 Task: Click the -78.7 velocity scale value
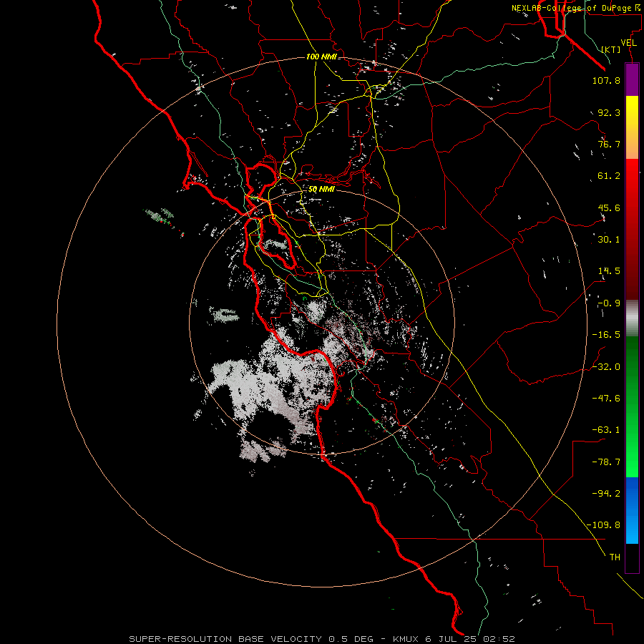[x=606, y=462]
